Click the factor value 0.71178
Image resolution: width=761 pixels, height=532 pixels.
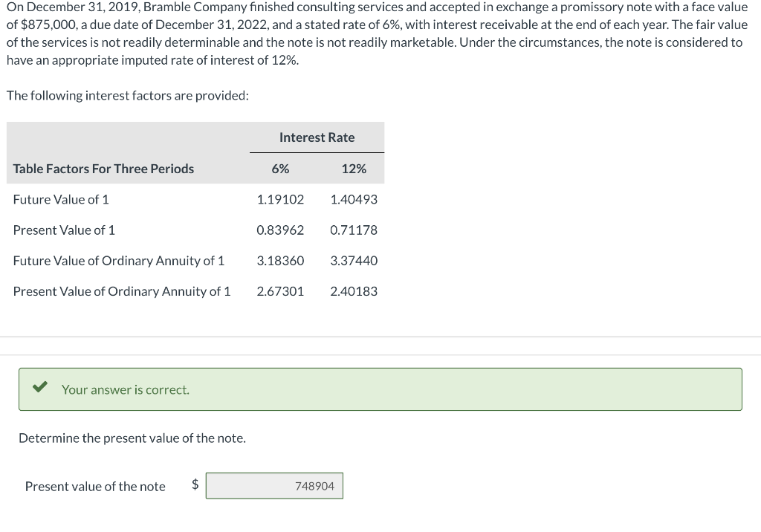click(354, 230)
